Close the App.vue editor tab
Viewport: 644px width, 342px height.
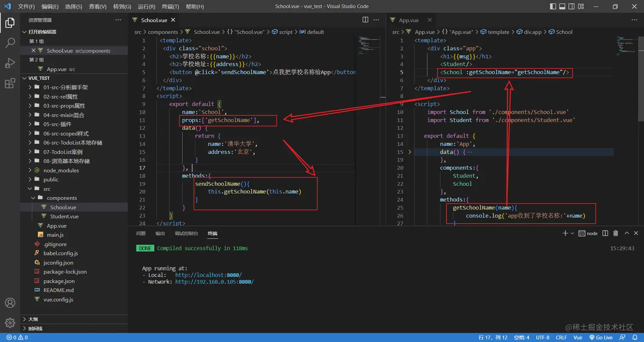(x=430, y=20)
